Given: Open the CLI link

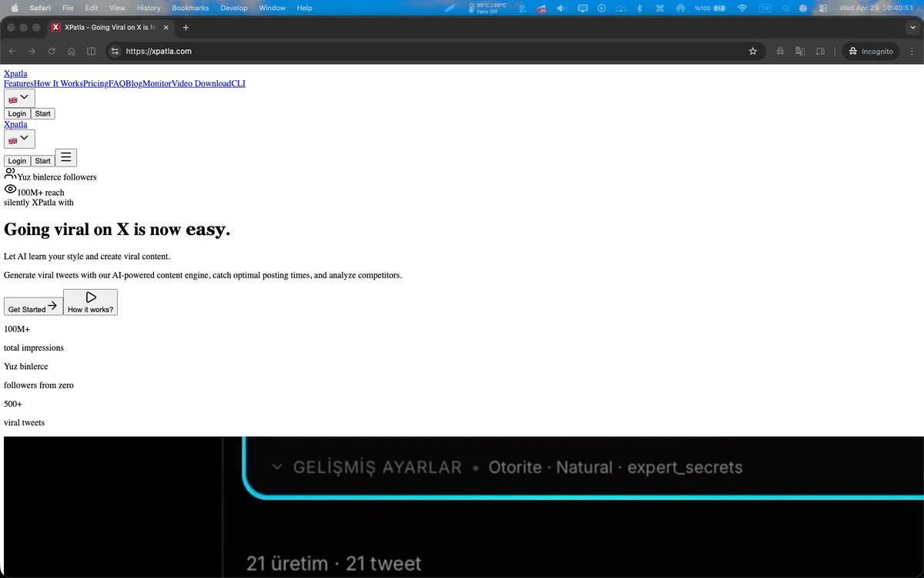Looking at the screenshot, I should coord(239,83).
